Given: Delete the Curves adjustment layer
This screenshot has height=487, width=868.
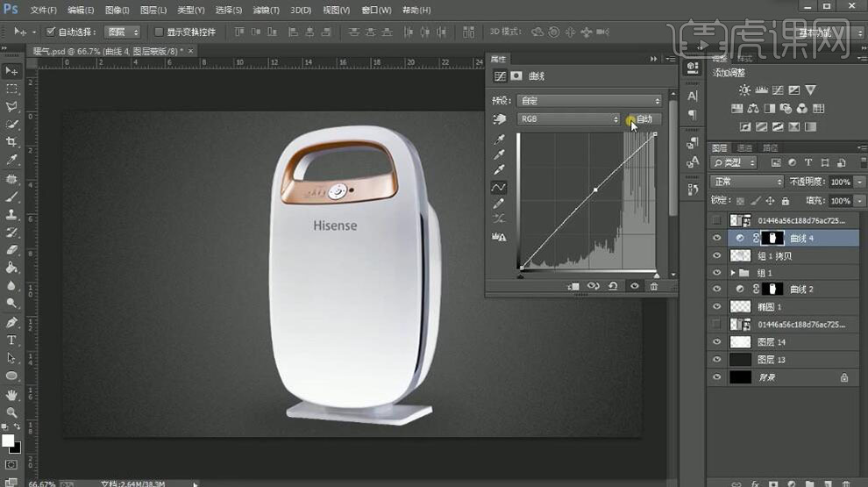Looking at the screenshot, I should click(654, 286).
